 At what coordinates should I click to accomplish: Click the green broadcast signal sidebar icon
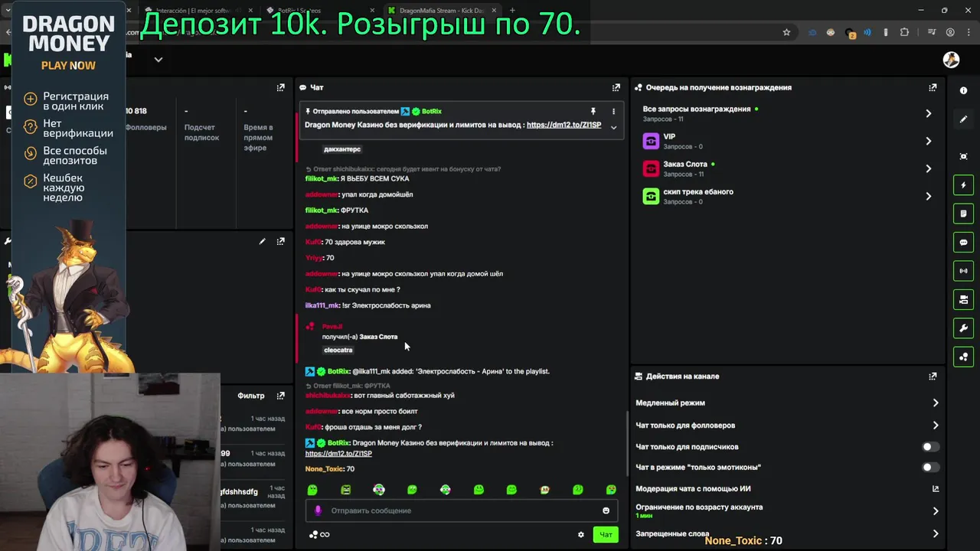(x=964, y=271)
